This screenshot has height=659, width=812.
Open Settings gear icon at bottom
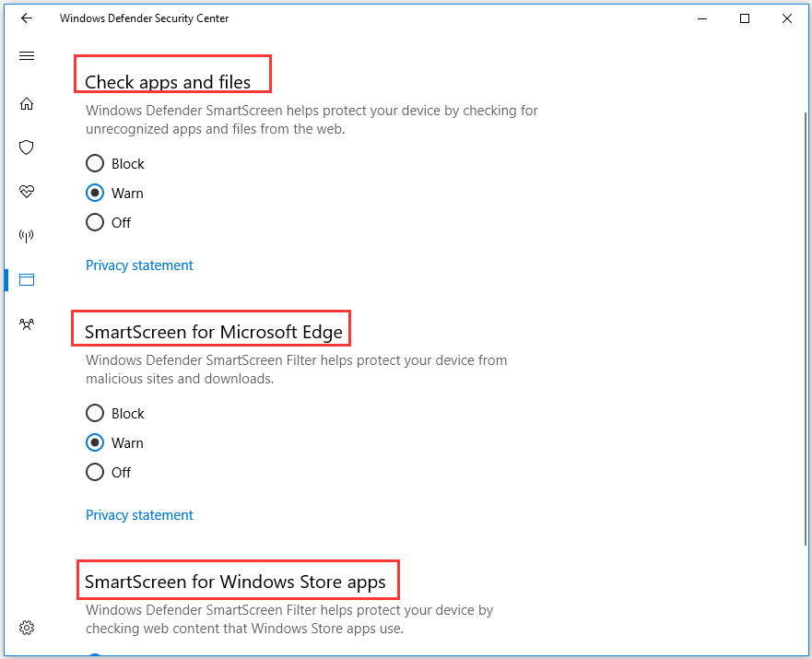click(27, 628)
